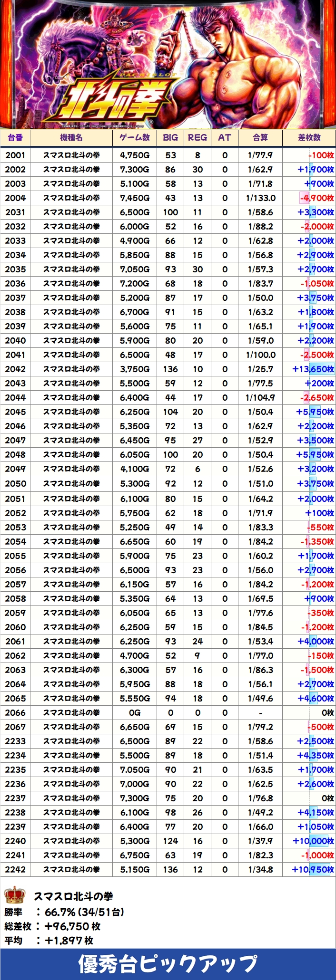Click machine number 2004
The height and width of the screenshot is (980, 336).
(15, 198)
